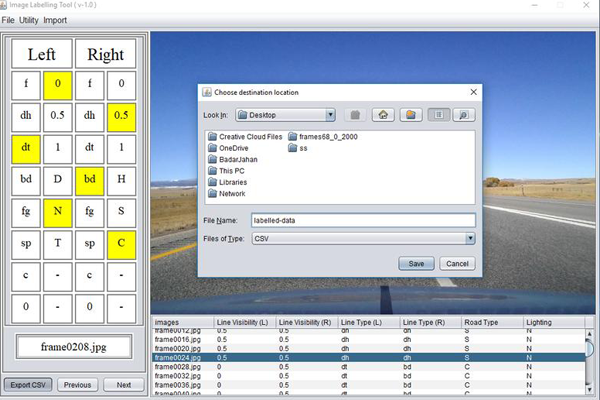Select the BadarJahan folder
600x400 pixels.
233,159
